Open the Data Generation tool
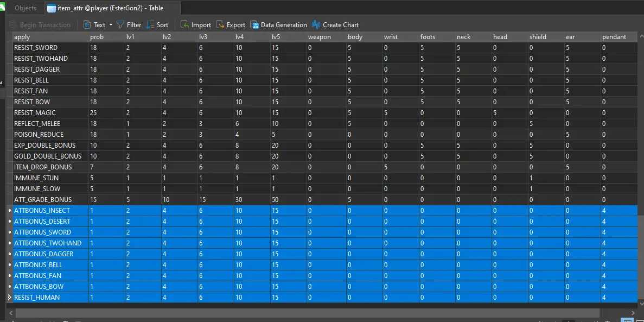Screen dimensions: 644x322 [255, 25]
